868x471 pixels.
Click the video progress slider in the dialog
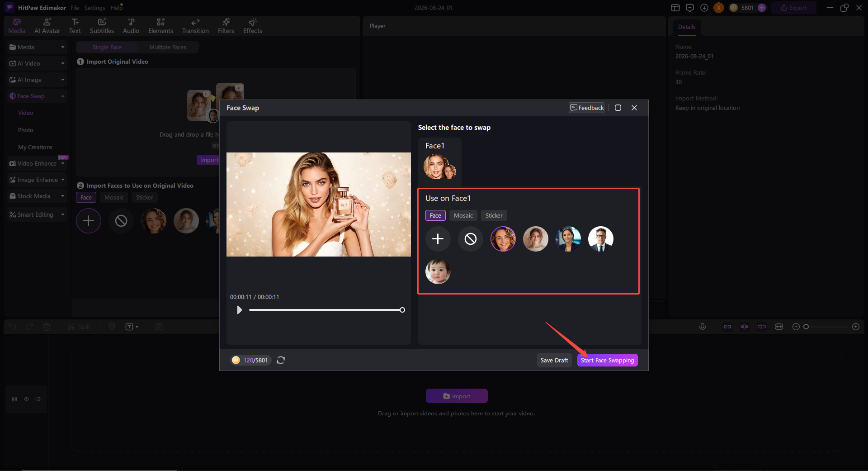pos(327,310)
